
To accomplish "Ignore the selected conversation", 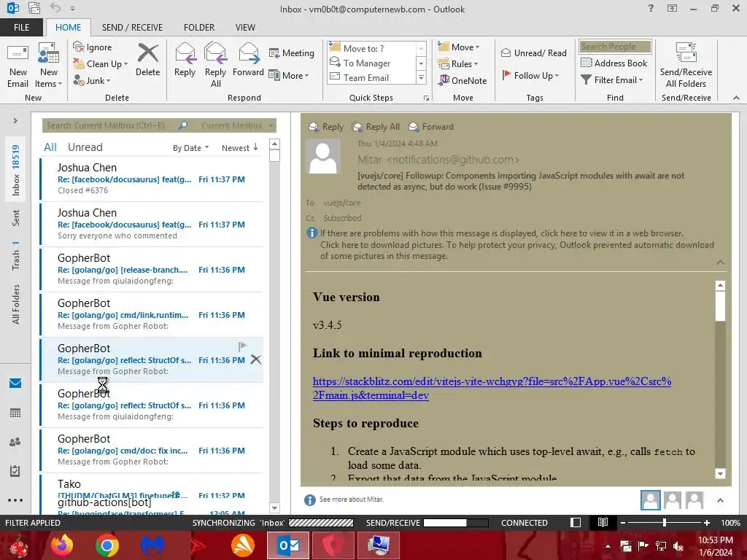I will pos(93,47).
